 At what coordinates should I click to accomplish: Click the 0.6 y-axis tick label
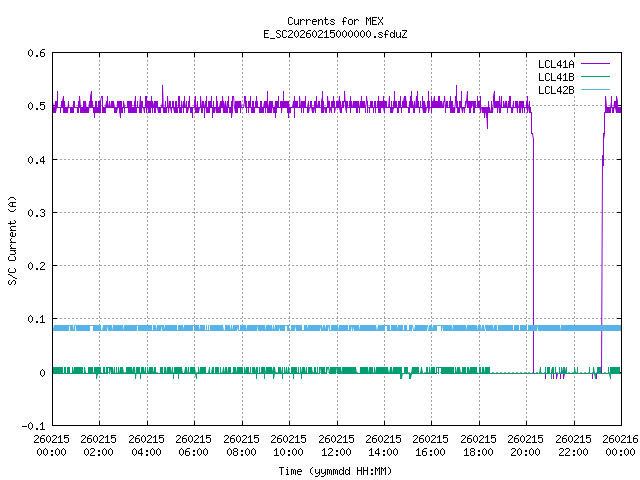pyautogui.click(x=36, y=53)
